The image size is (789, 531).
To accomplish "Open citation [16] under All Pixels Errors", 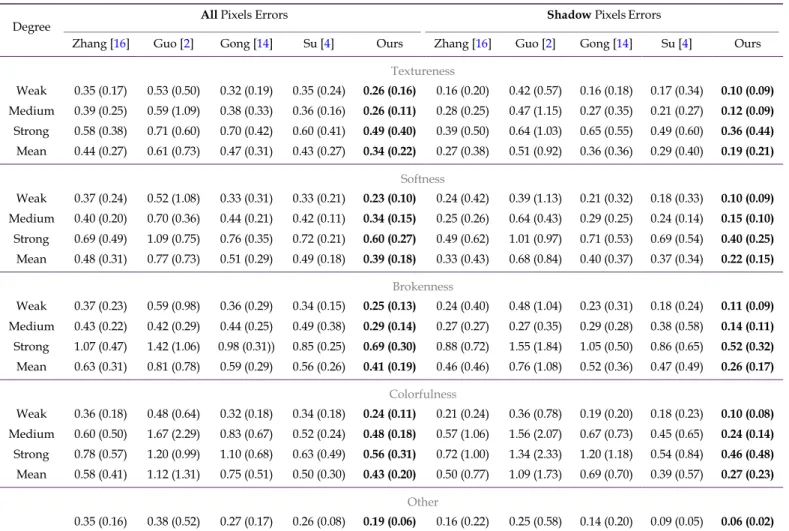I will tap(120, 44).
